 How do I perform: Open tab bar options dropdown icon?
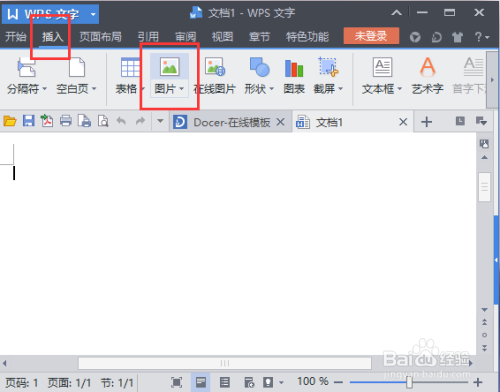(481, 121)
